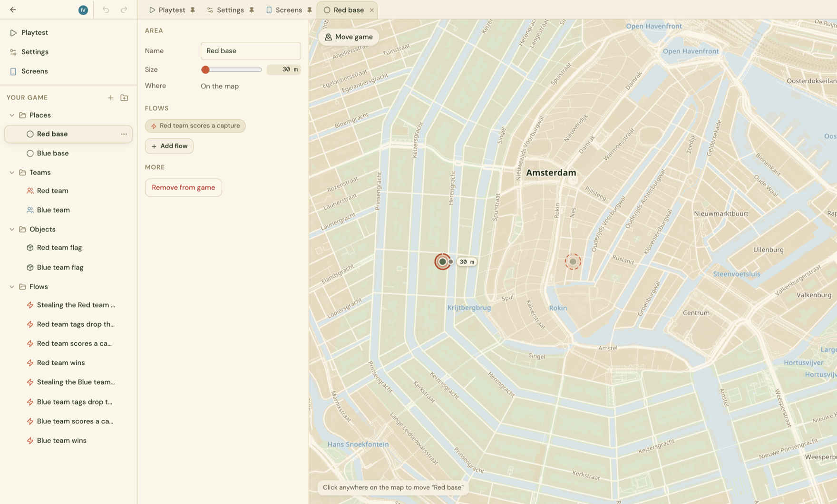Open the Stealing the Blue team flow
This screenshot has width=837, height=504.
click(x=68, y=382)
